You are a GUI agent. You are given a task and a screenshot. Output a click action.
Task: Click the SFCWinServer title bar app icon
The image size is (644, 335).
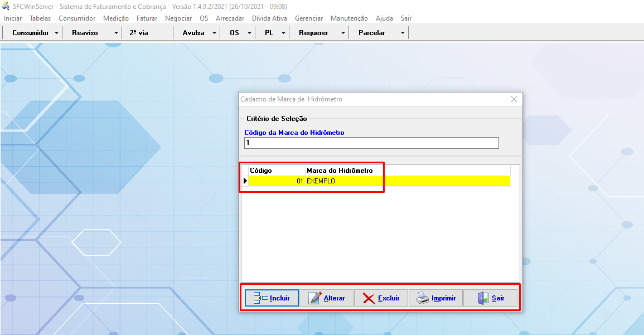tap(6, 6)
